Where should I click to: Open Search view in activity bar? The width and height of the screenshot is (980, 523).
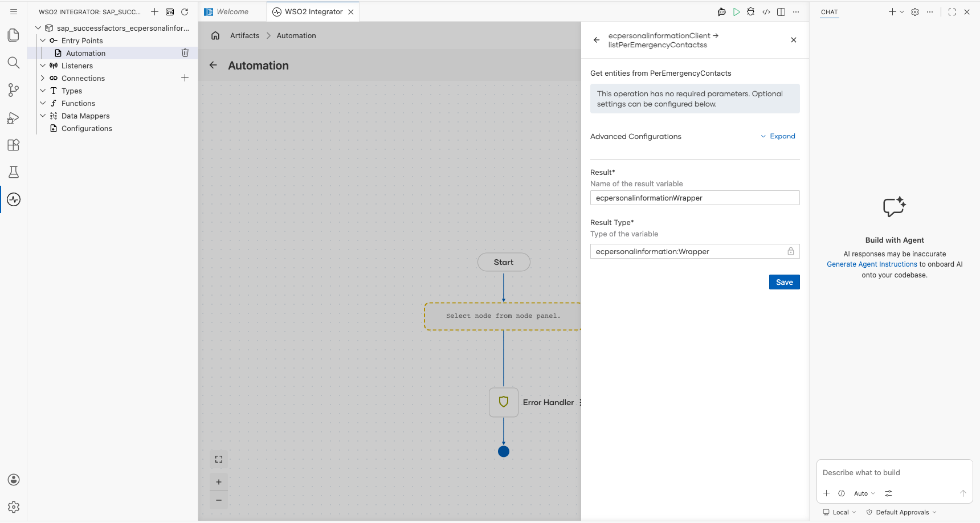[x=14, y=63]
